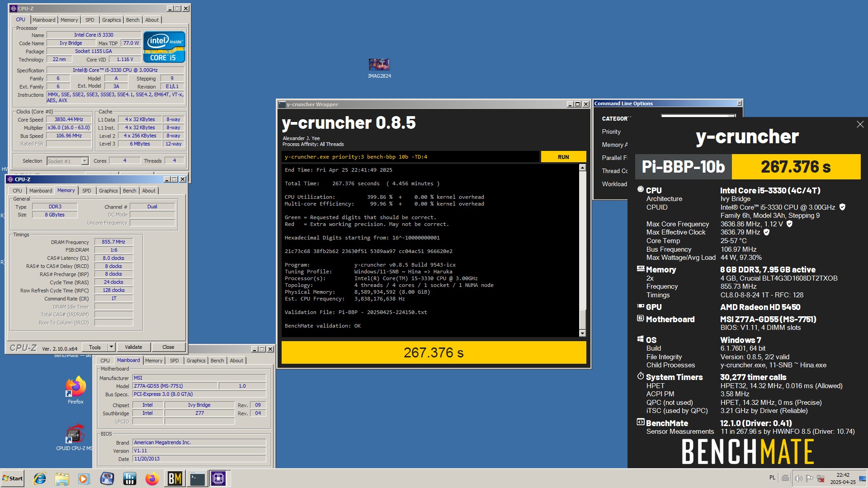Switch to Mainboard tab in top CPU-Z window
The height and width of the screenshot is (488, 868).
pos(44,20)
